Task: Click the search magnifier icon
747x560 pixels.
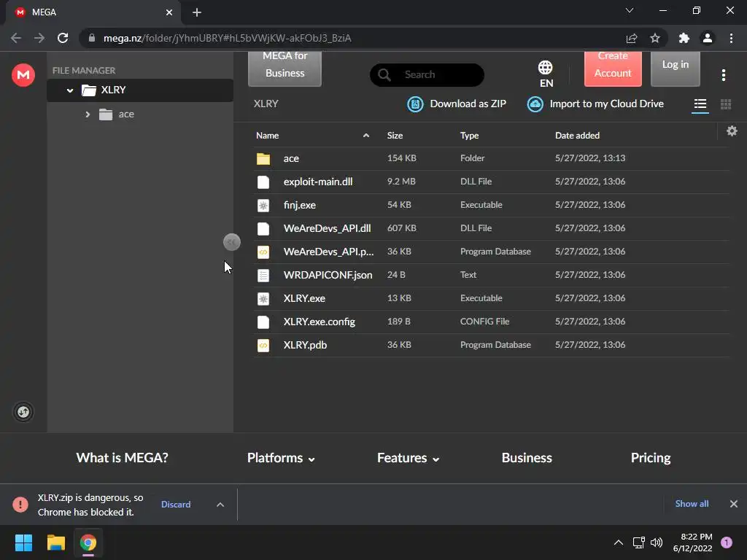Action: pos(384,75)
